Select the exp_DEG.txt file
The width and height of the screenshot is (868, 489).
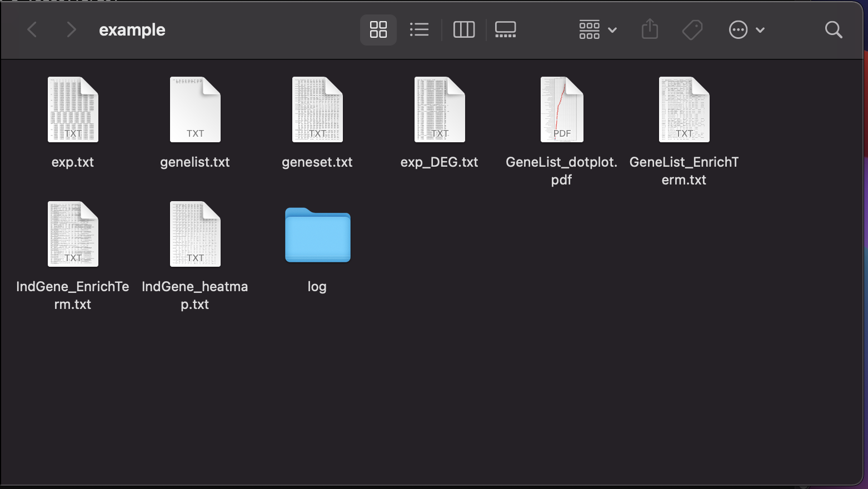(x=440, y=110)
